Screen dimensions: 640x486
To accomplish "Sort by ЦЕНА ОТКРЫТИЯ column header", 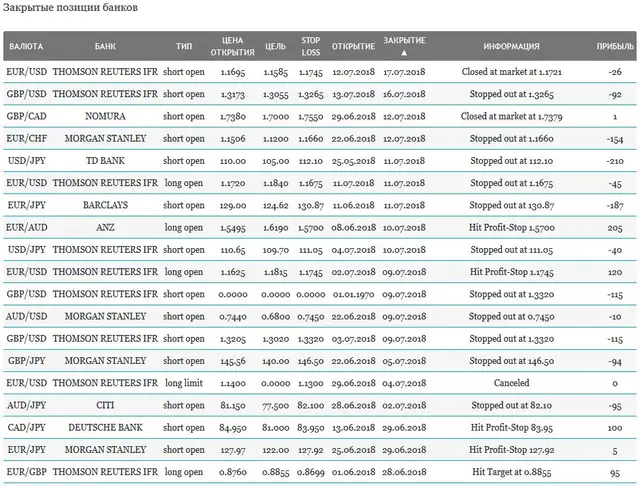I will 233,46.
